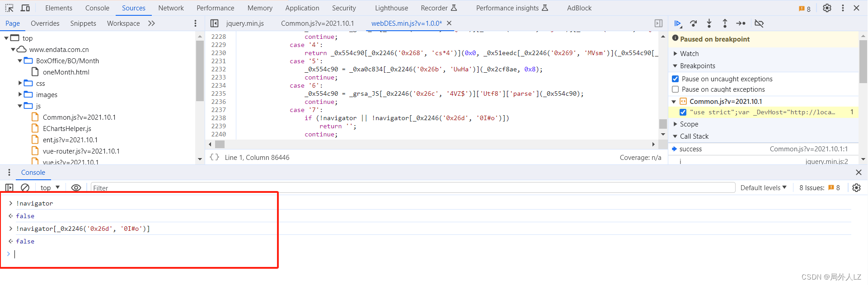Viewport: 868px width, 285px height.
Task: Toggle the device toolbar icon
Action: (x=25, y=8)
